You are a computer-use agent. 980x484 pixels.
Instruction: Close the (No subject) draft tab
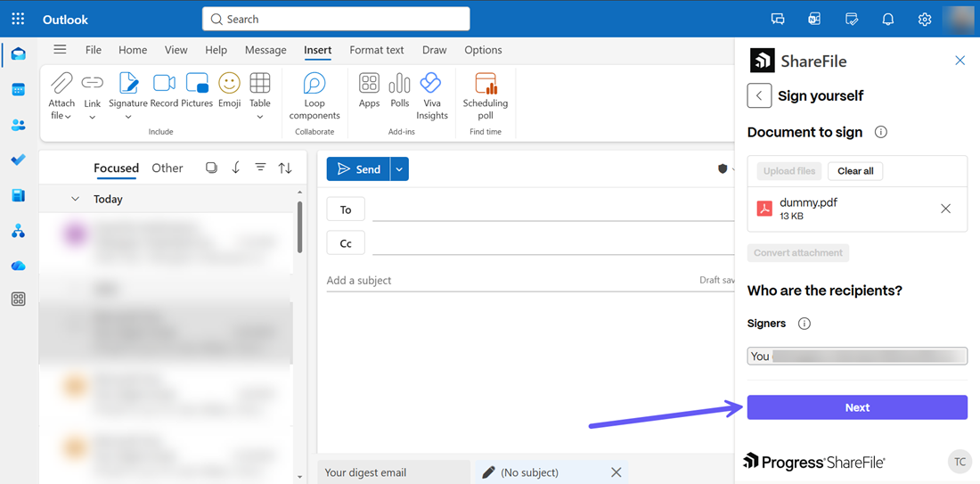click(x=617, y=472)
